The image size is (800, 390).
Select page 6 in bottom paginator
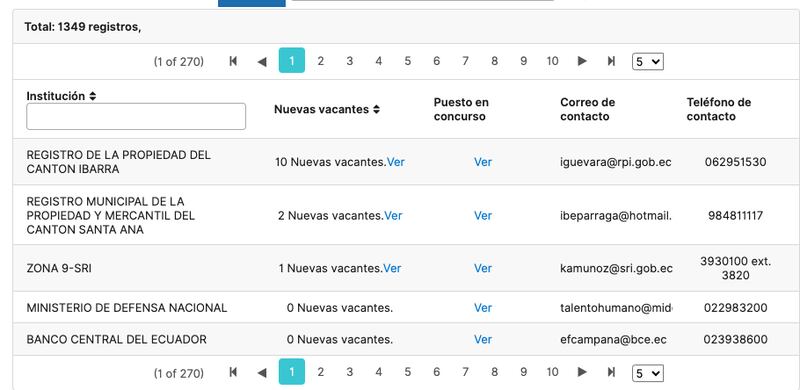(x=436, y=372)
